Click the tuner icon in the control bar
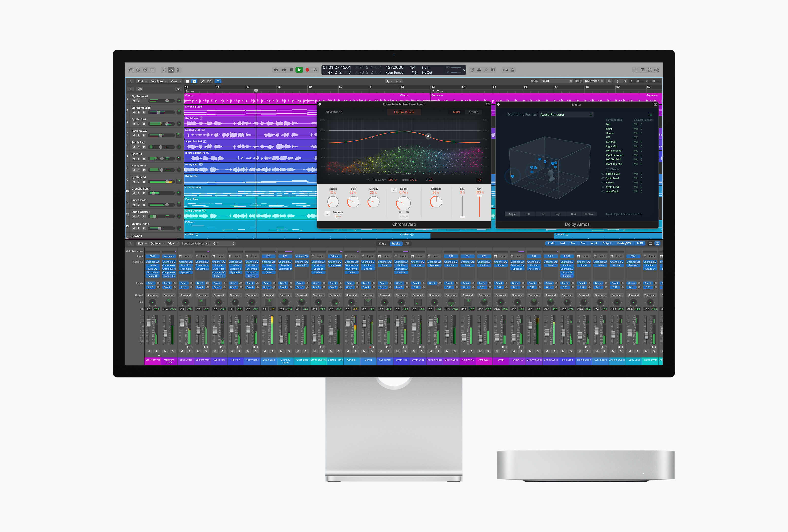Viewport: 788px width, 532px height. pyautogui.click(x=486, y=70)
